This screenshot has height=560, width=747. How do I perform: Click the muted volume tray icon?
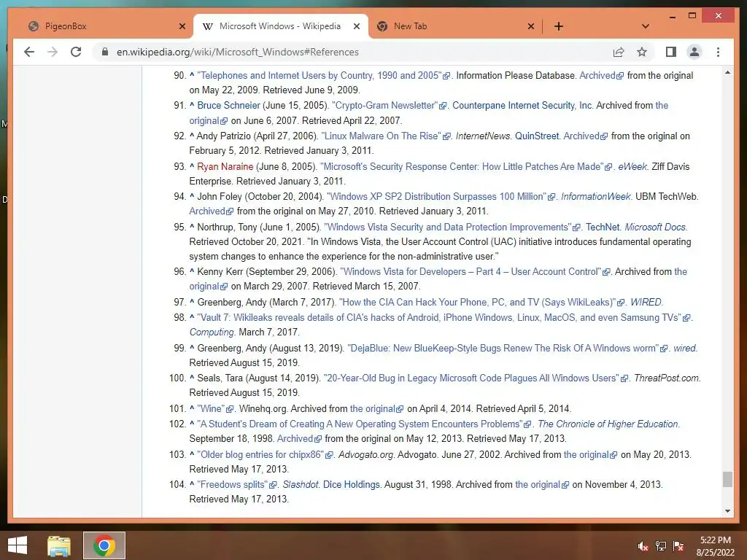642,546
